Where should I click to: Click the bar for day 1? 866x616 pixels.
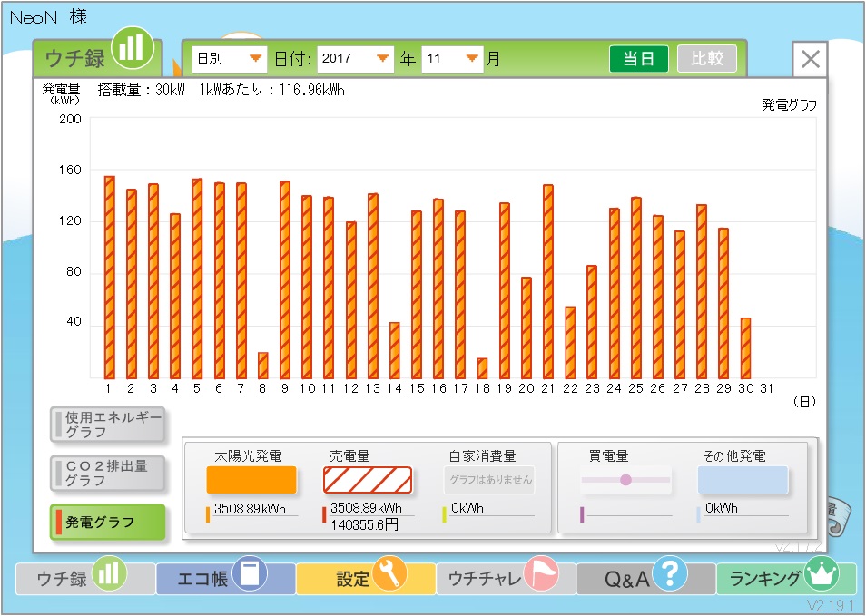point(109,278)
